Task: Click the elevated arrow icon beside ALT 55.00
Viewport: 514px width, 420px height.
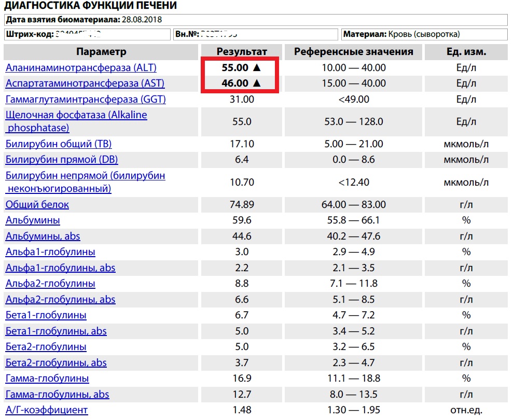Action: [x=256, y=68]
